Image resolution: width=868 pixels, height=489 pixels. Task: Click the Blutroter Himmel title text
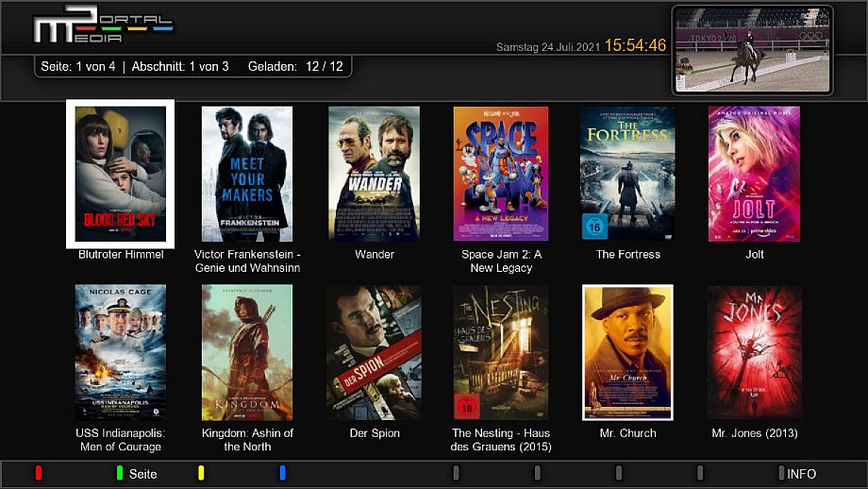coord(121,255)
